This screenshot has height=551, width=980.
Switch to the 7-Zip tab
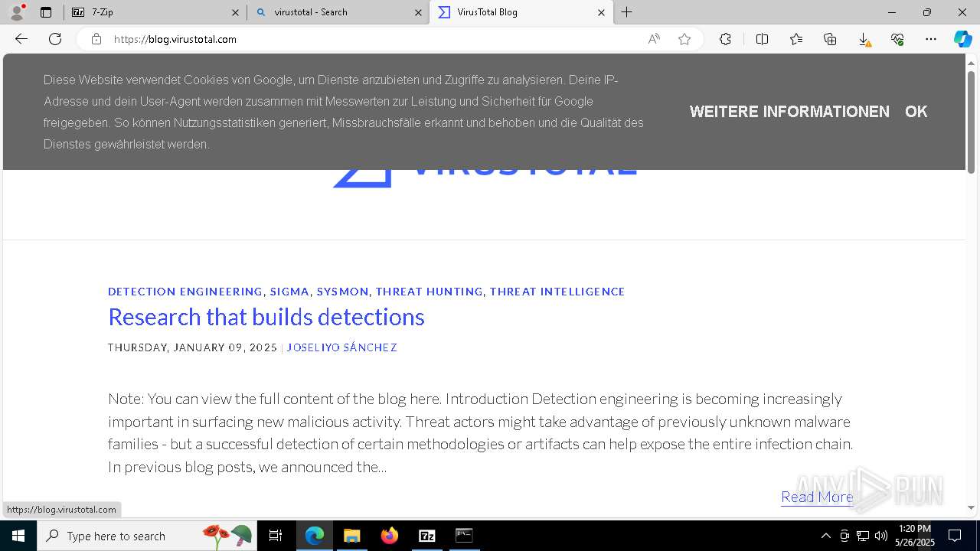point(155,12)
